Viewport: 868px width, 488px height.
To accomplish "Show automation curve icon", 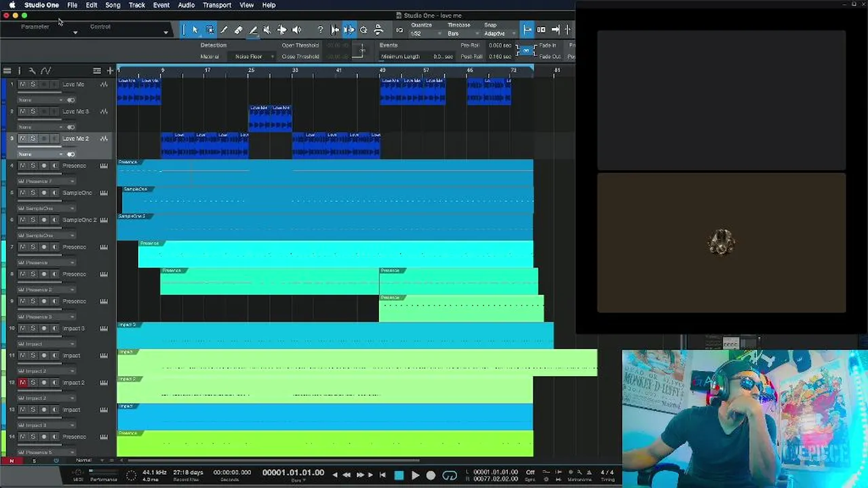I will click(x=45, y=70).
